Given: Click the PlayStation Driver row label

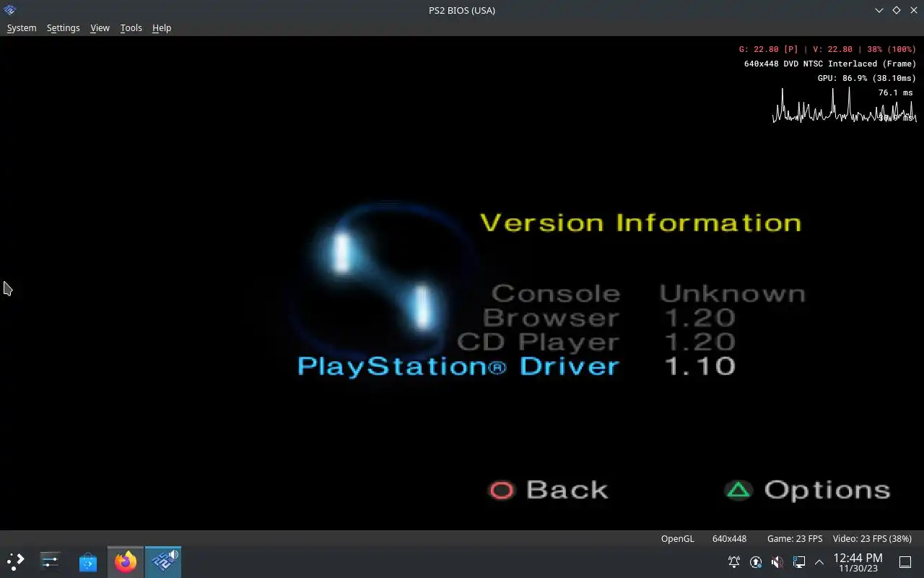Looking at the screenshot, I should click(458, 366).
